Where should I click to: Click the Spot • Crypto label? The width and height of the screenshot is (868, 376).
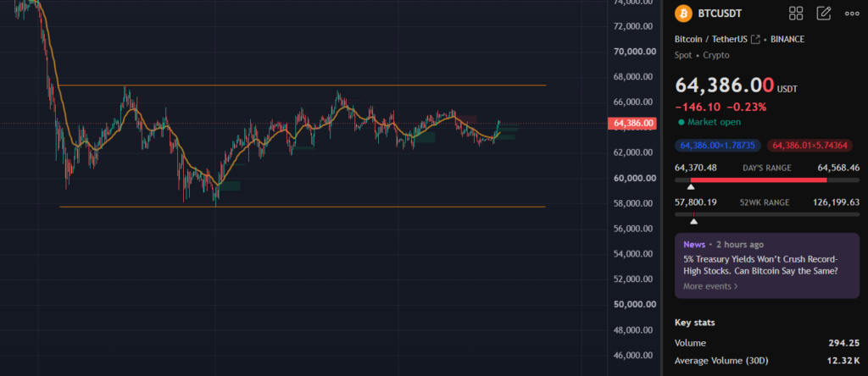click(702, 55)
